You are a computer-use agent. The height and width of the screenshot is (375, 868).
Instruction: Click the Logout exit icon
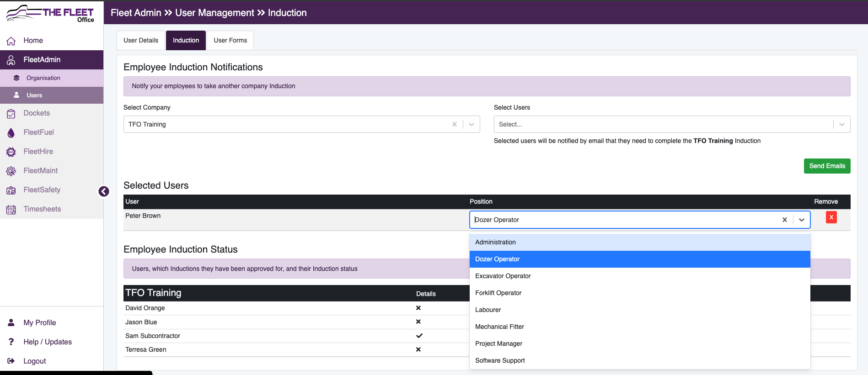point(11,361)
